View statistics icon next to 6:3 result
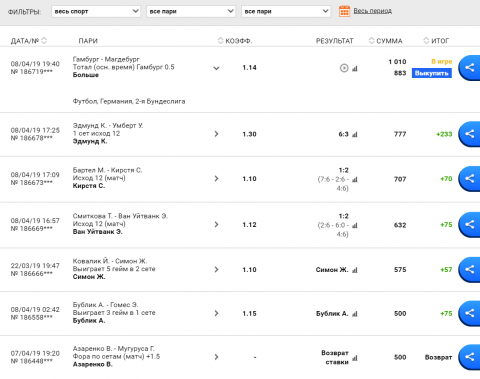The image size is (480, 379). pos(355,134)
